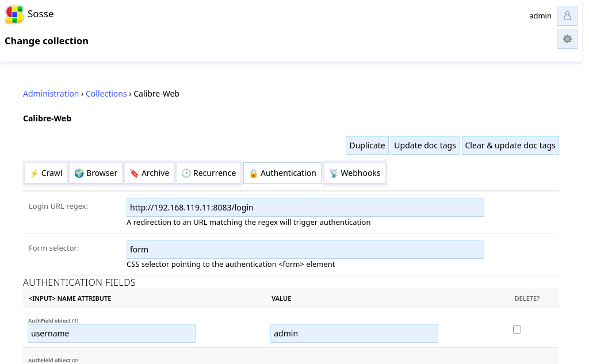
Task: Click Update doc tags button
Action: (x=425, y=145)
